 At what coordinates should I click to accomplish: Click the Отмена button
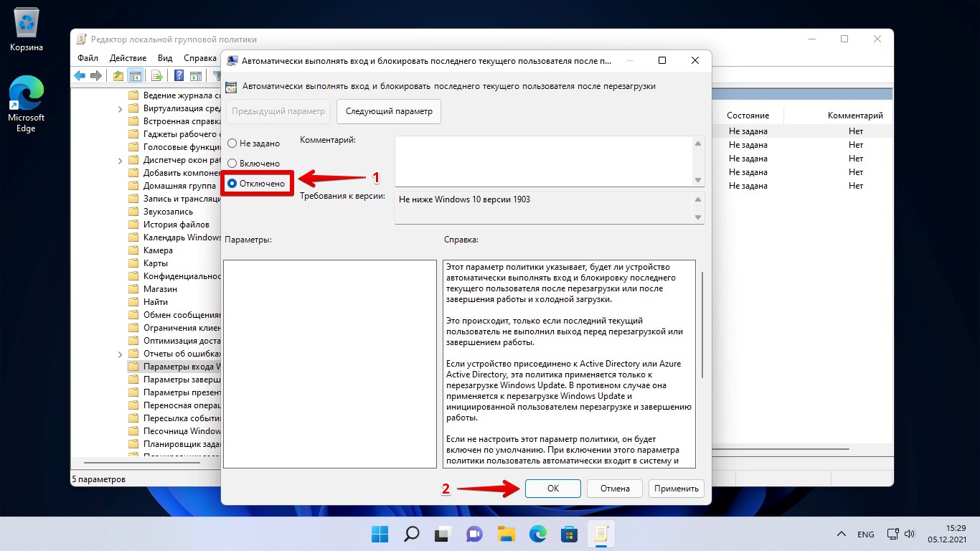(x=615, y=489)
